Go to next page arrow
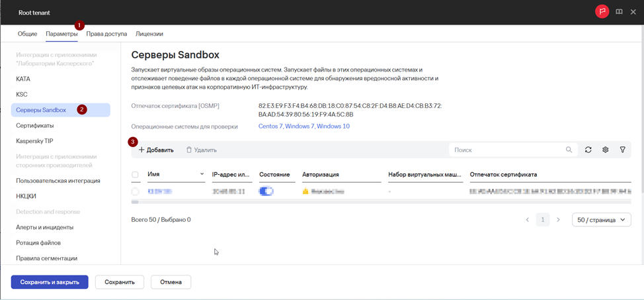Viewport: 644px width, 300px height. [x=558, y=220]
